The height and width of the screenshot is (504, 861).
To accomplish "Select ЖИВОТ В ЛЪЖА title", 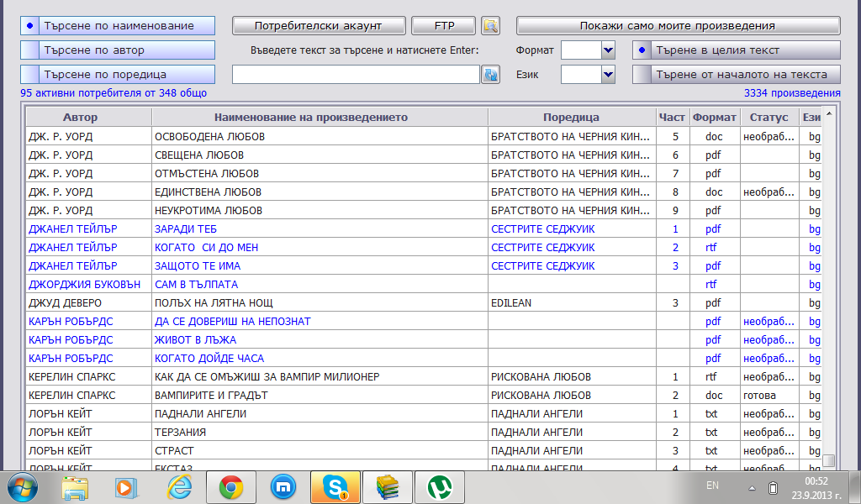I will coord(195,340).
